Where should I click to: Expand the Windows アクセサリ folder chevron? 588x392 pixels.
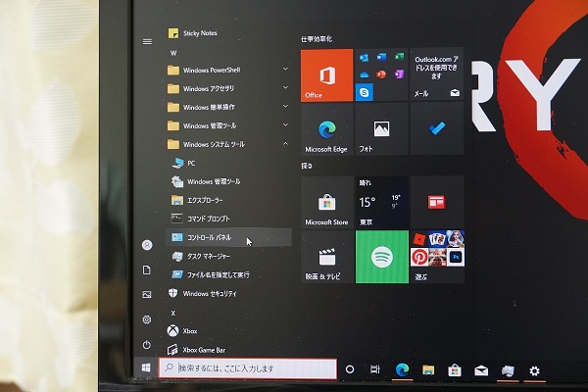click(285, 88)
